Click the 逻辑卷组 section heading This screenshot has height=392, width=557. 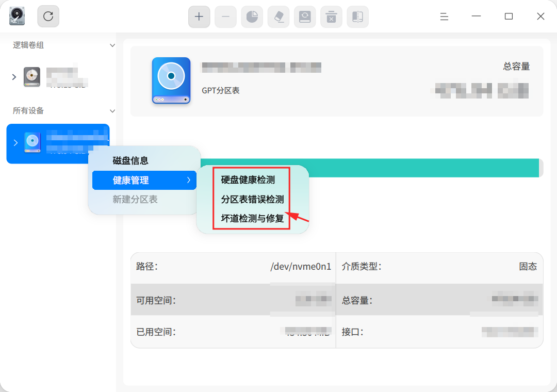(x=28, y=45)
